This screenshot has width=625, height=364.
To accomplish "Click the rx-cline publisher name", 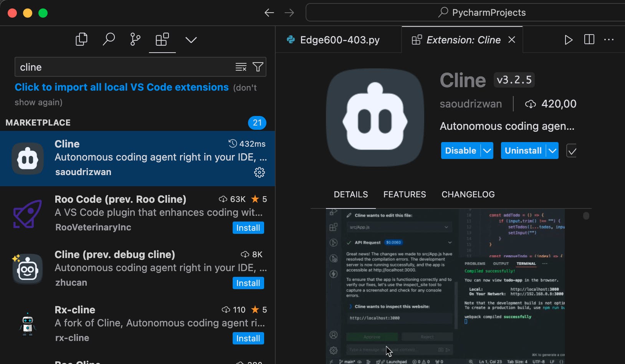I will click(72, 338).
